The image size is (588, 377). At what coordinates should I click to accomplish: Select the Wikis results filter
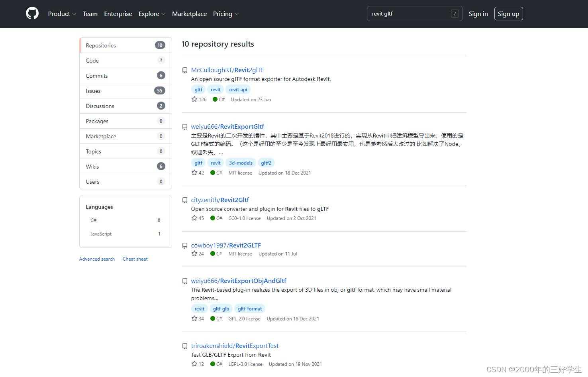125,167
